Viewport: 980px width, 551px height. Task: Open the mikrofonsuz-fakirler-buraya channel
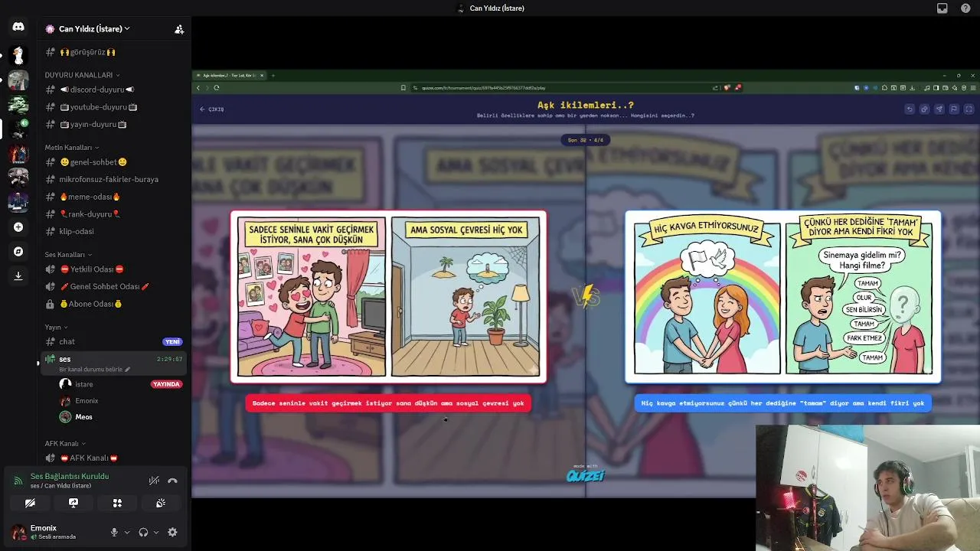pyautogui.click(x=113, y=179)
